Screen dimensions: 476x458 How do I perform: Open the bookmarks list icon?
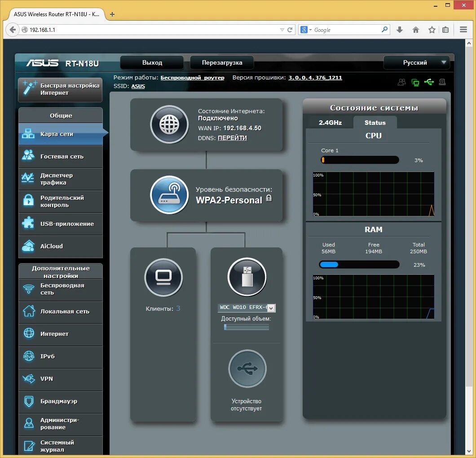(x=445, y=30)
